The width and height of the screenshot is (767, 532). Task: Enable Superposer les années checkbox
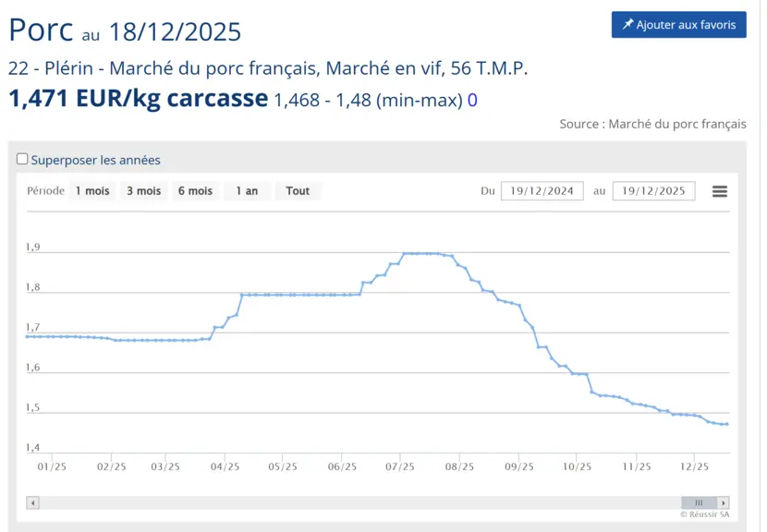(22, 159)
